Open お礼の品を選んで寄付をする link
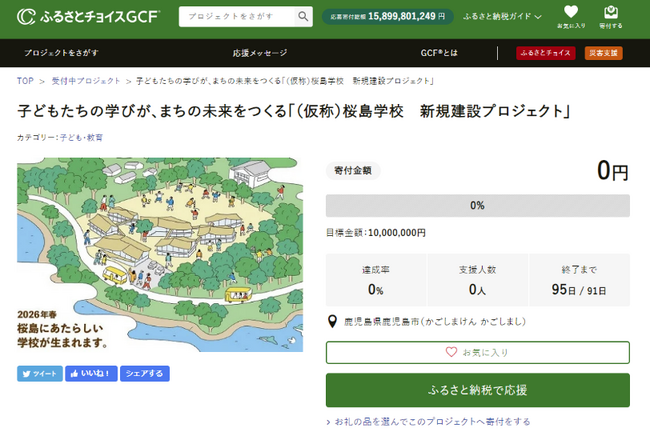The width and height of the screenshot is (650, 433). tap(433, 422)
